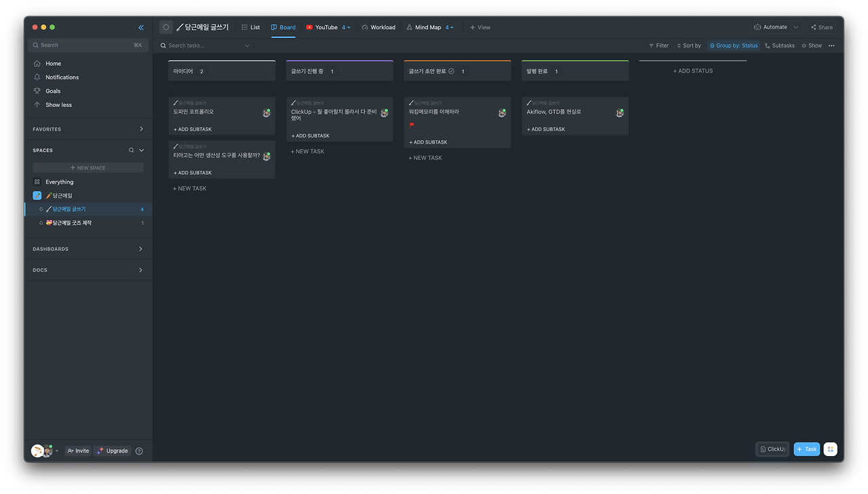Switch to the List view tab

click(251, 28)
